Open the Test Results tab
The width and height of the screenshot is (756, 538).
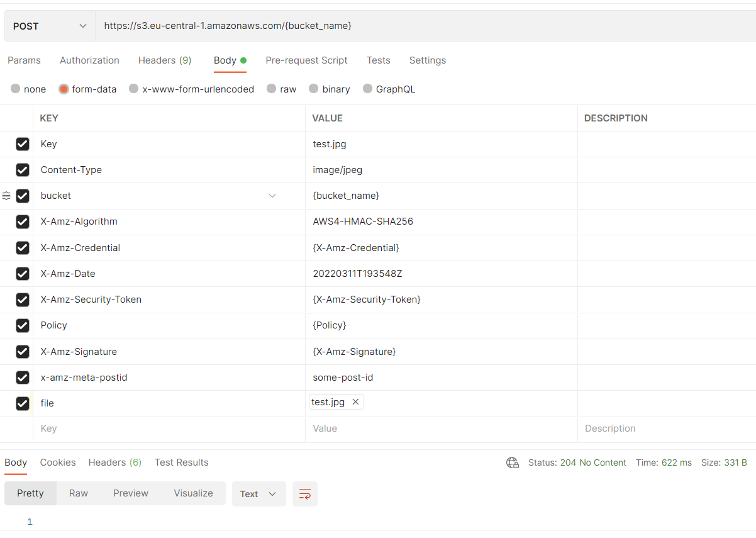[x=182, y=462]
